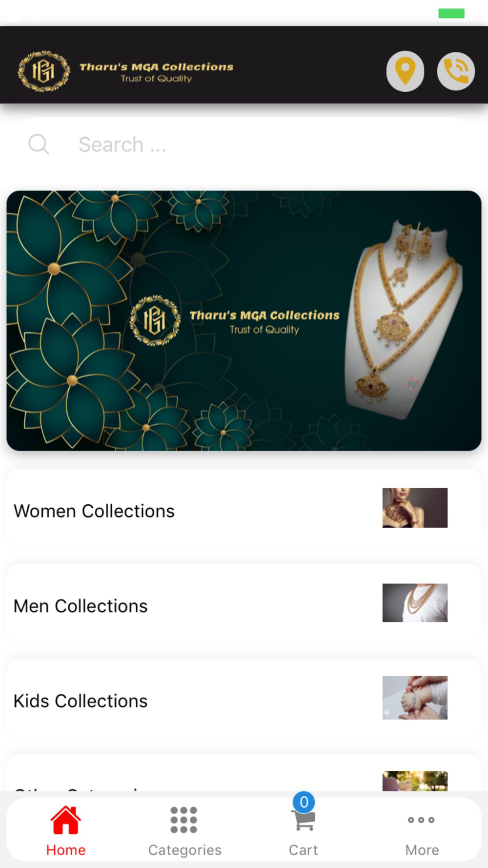Open the Kids Collections row
The height and width of the screenshot is (868, 488).
point(244,701)
